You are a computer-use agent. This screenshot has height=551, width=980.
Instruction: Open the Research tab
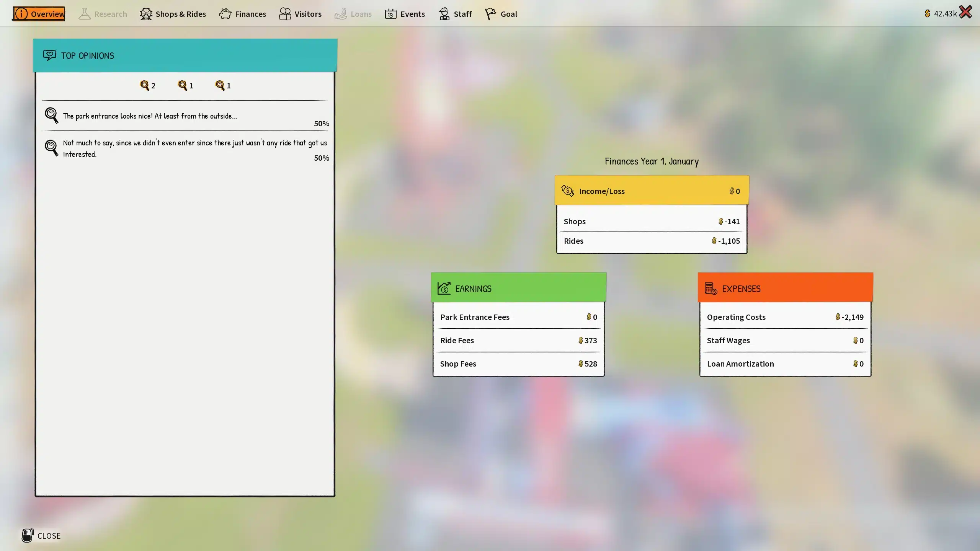tap(103, 14)
